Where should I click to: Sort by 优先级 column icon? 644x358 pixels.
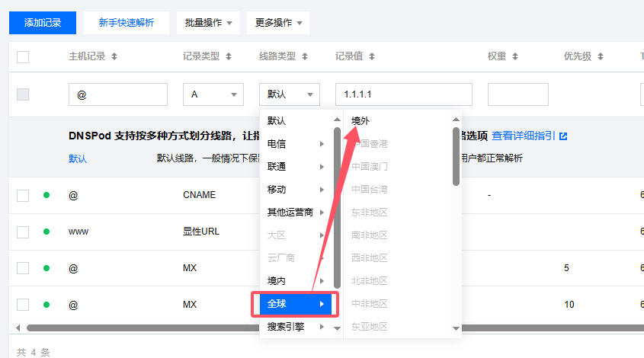point(601,57)
